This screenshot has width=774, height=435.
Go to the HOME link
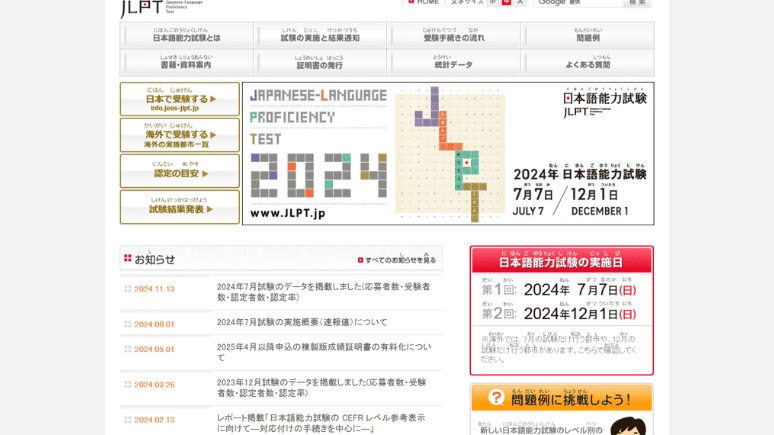424,2
